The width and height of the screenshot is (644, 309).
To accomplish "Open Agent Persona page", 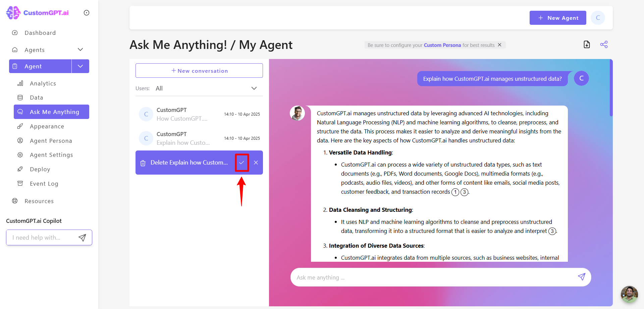I will (51, 141).
